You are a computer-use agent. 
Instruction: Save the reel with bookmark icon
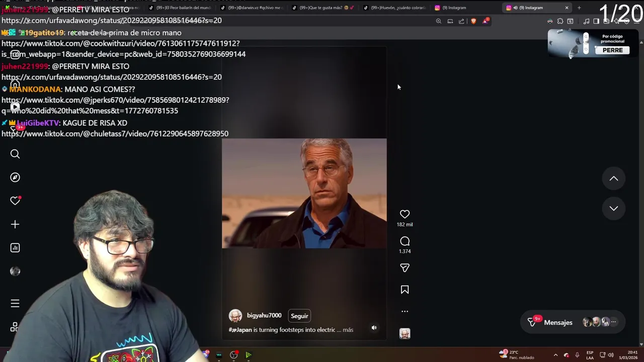coord(405,290)
